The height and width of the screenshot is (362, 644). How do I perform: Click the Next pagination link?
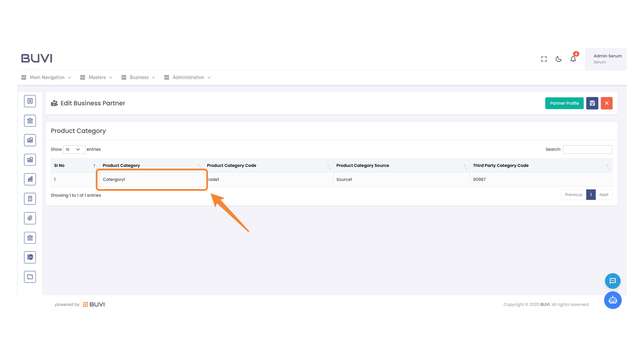pos(604,195)
